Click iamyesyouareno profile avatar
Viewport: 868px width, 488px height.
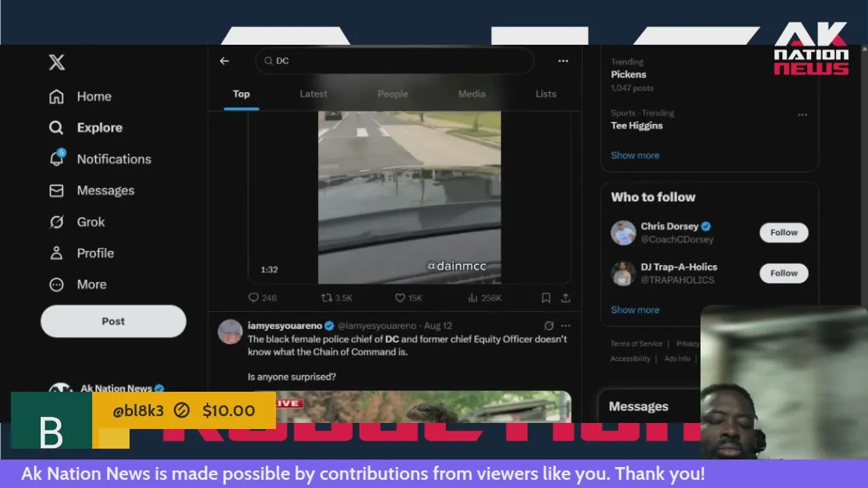231,331
